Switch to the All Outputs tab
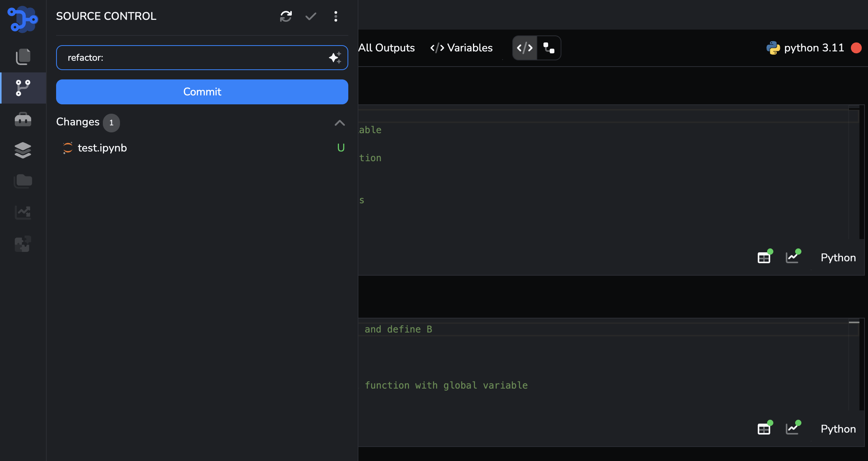The height and width of the screenshot is (461, 868). (387, 48)
